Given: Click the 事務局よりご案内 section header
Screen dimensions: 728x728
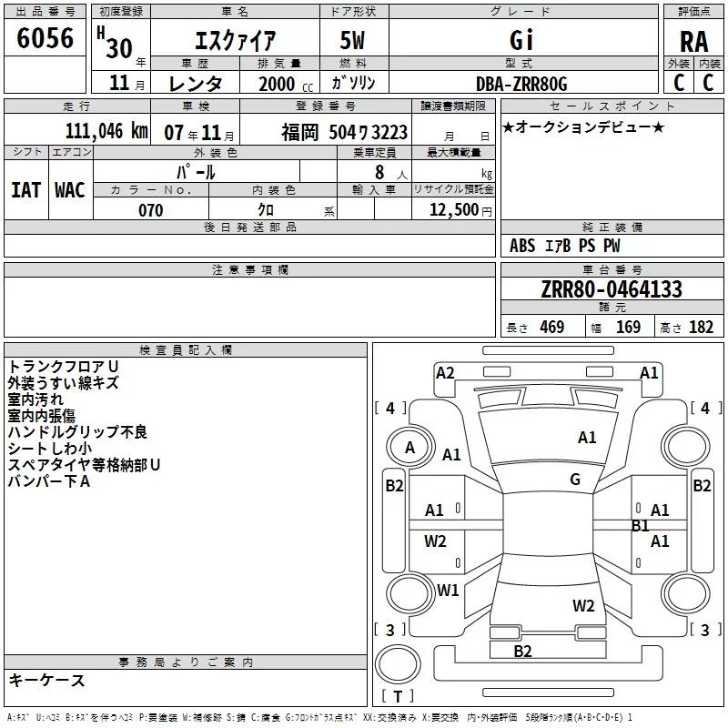Looking at the screenshot, I should pyautogui.click(x=186, y=662).
